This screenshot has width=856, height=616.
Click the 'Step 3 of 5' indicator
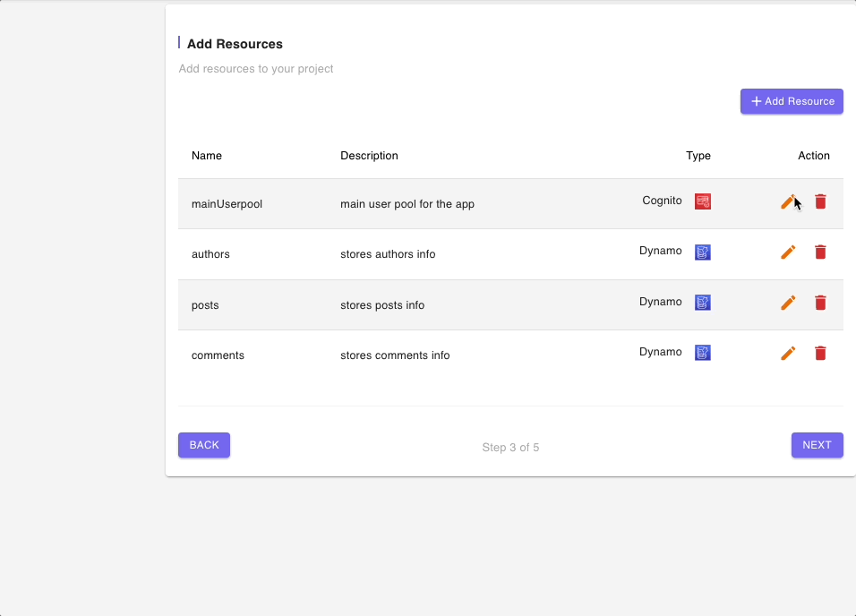coord(510,448)
